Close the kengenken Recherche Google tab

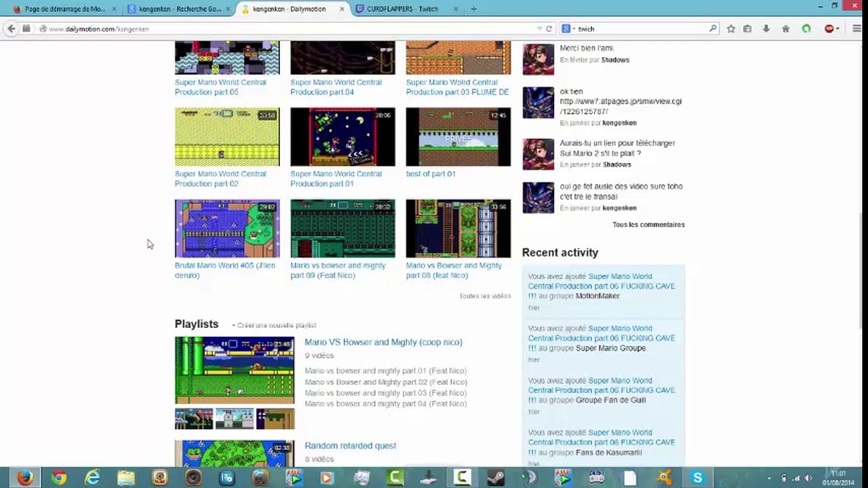(x=228, y=9)
